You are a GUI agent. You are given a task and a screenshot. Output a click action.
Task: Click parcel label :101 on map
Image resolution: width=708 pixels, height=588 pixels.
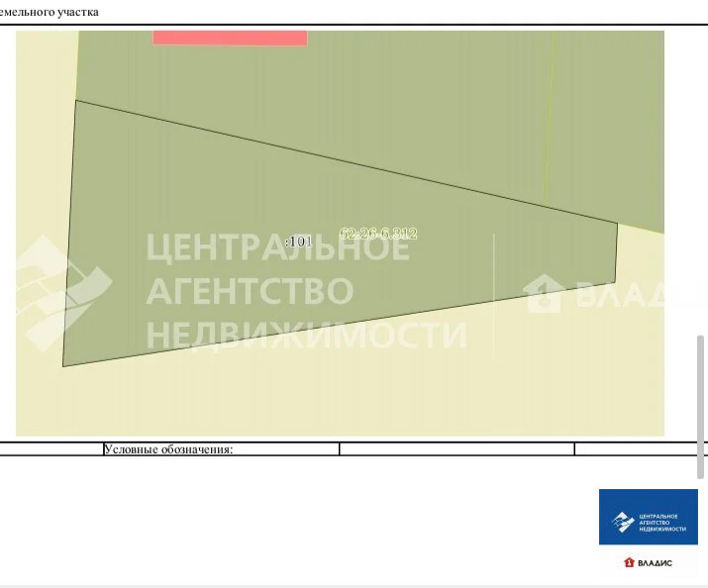(x=298, y=242)
